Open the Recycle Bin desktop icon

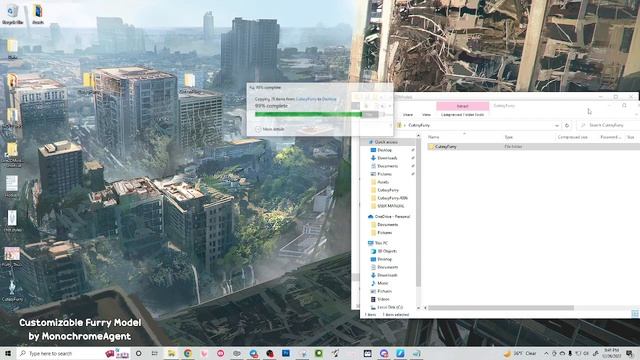(12, 14)
